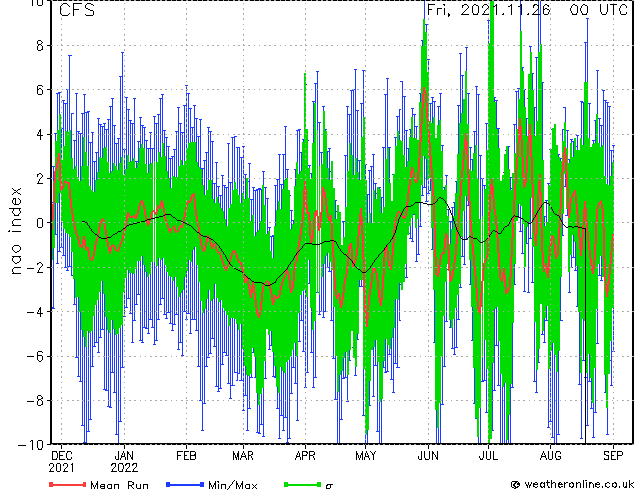634x490 pixels.
Task: Click the copyright symbol before weatheronline
Action: pos(515,484)
